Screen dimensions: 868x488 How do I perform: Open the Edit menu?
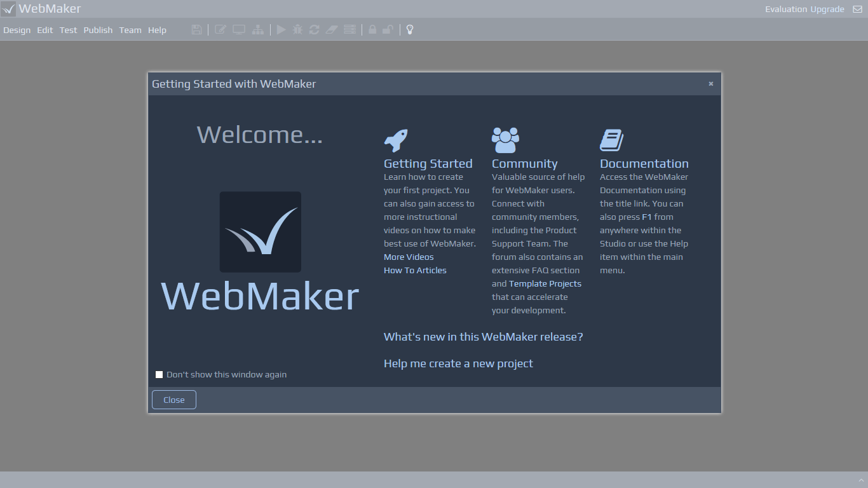point(45,30)
